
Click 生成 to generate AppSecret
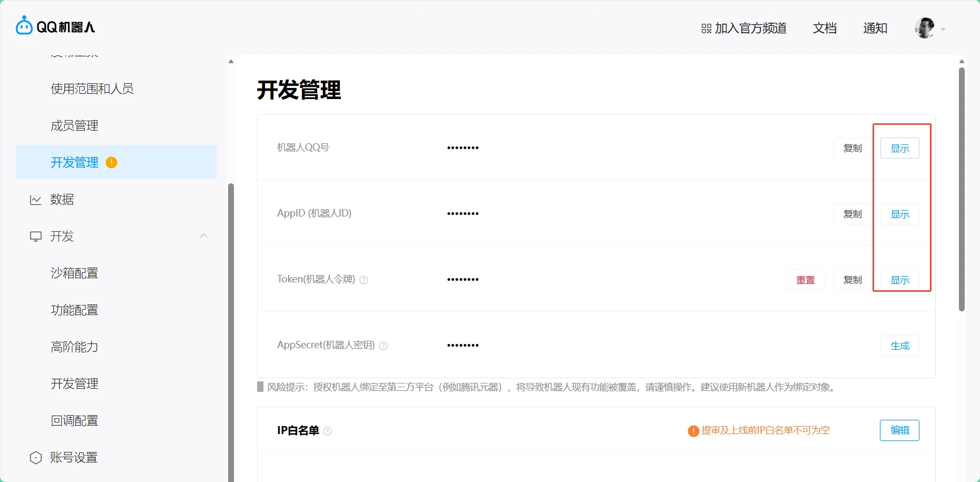tap(899, 346)
